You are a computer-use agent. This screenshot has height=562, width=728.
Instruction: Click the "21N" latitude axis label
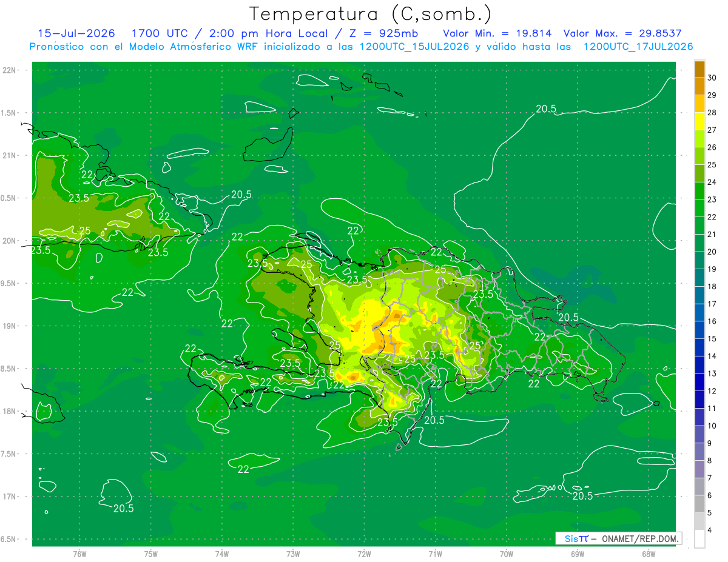[10, 155]
